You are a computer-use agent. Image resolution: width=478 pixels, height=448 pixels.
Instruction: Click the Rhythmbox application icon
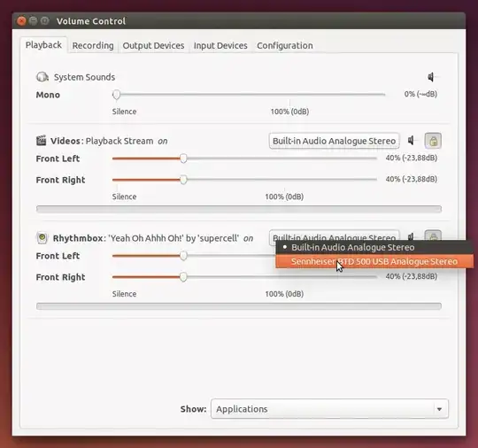(42, 238)
